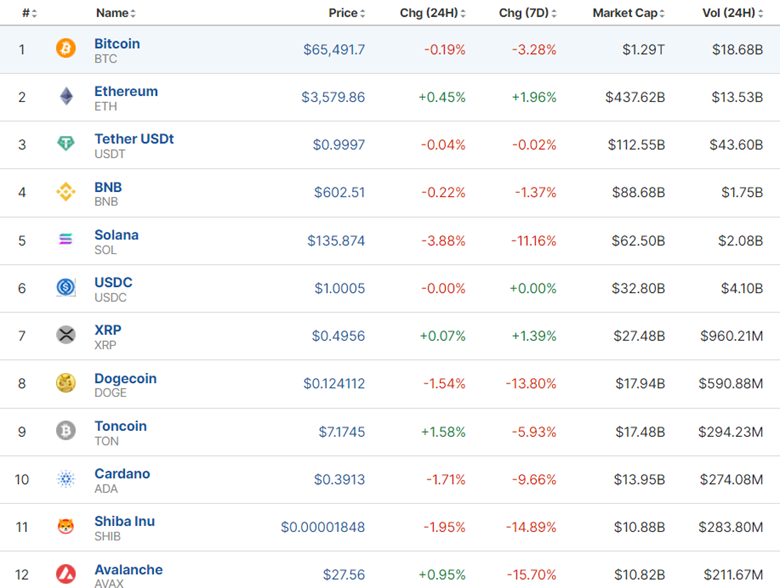Open the Cardano link
This screenshot has width=780, height=588.
click(122, 474)
